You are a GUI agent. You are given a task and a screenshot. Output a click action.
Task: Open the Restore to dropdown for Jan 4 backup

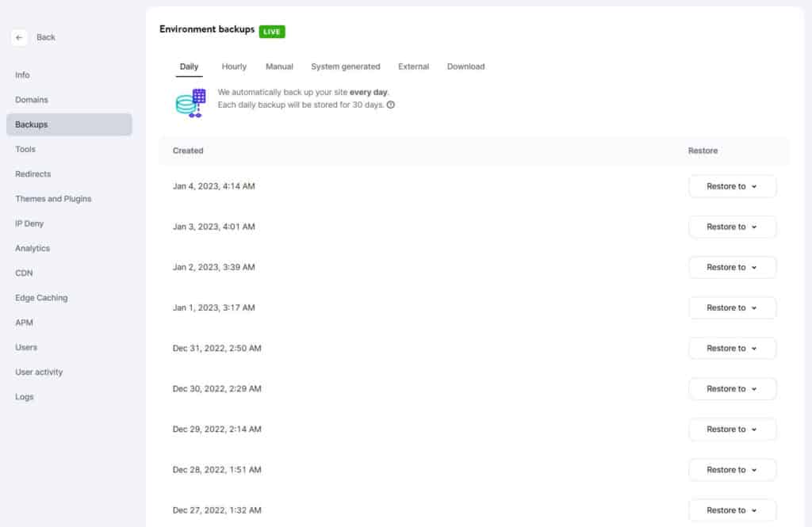pyautogui.click(x=731, y=186)
